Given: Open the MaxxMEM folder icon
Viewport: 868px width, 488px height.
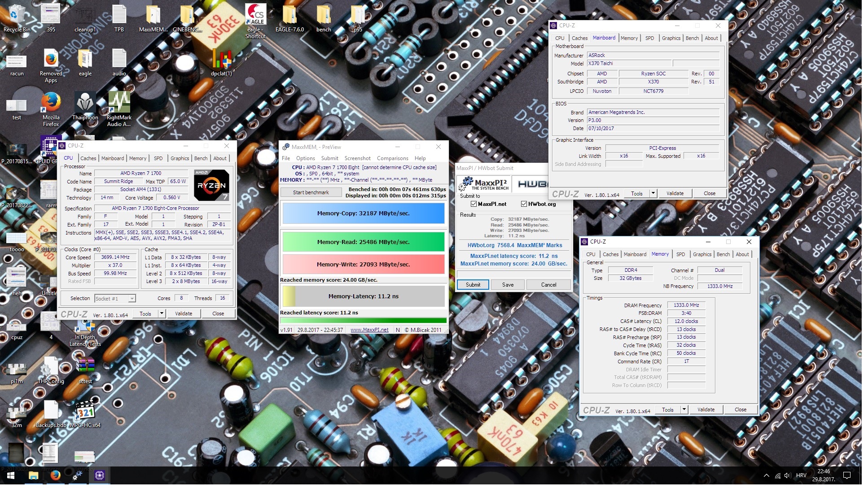Looking at the screenshot, I should (x=153, y=18).
